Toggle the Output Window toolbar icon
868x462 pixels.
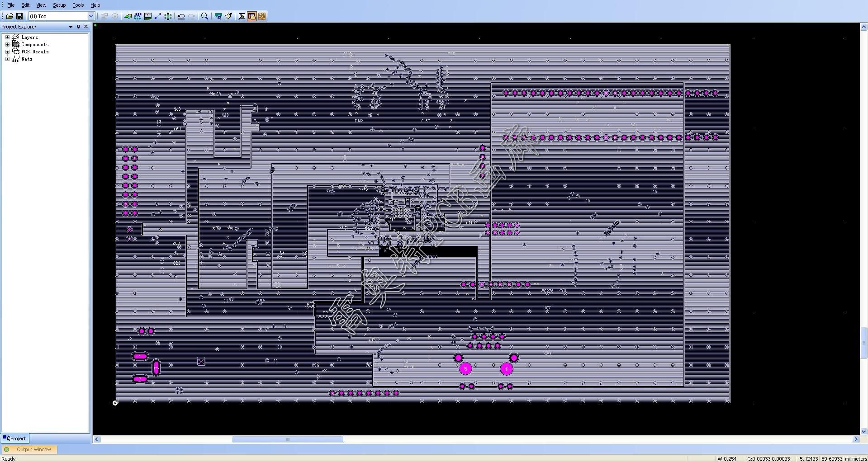pyautogui.click(x=242, y=16)
